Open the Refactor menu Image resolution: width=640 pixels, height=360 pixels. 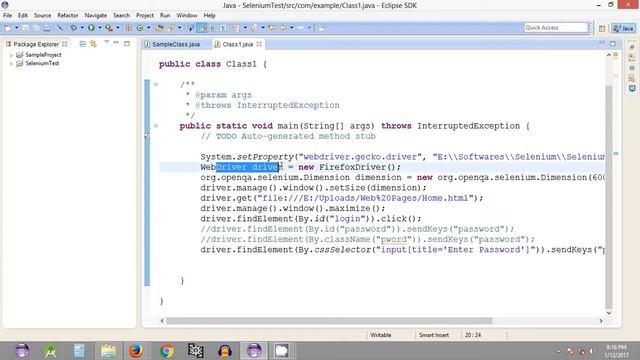point(68,16)
